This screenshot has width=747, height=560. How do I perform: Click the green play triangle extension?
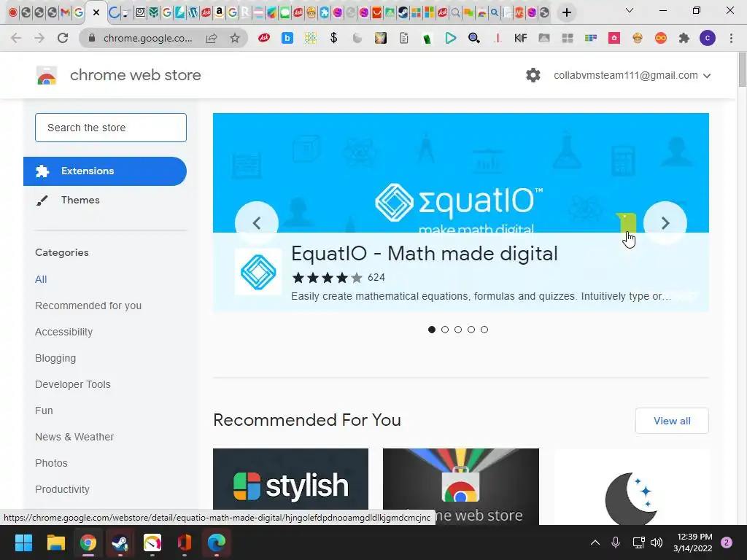tap(450, 38)
